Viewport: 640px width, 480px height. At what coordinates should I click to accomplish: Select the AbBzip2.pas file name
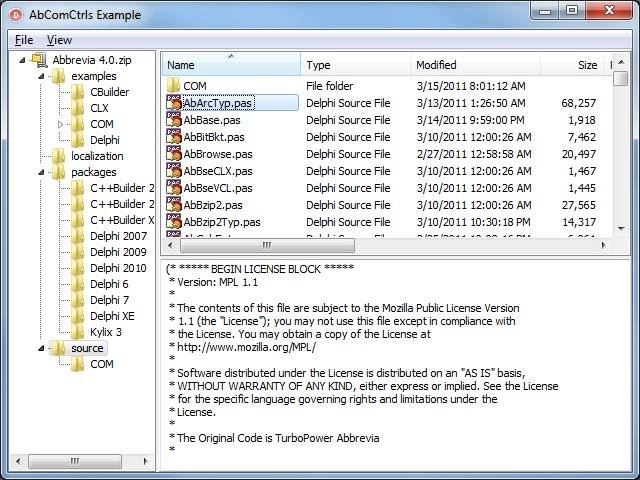click(213, 205)
